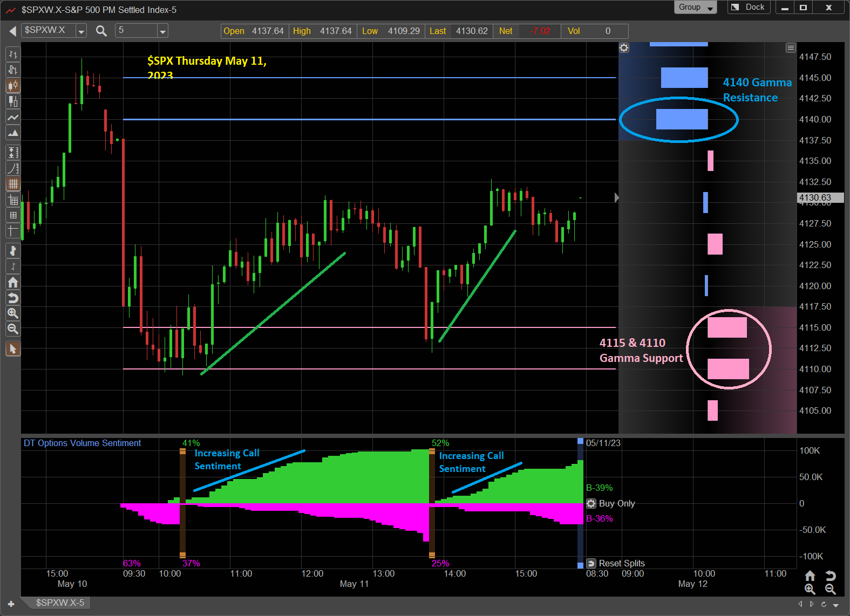Click the right-edge price marker triangle

coord(617,198)
